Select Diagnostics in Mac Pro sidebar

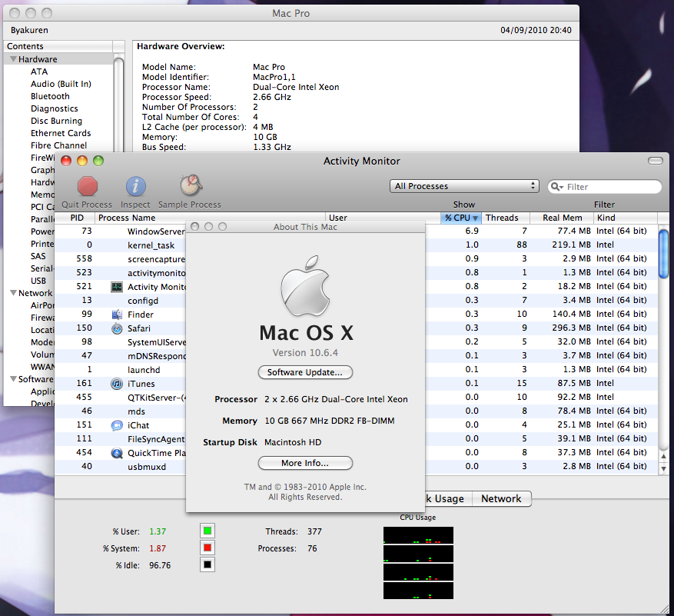pyautogui.click(x=54, y=109)
